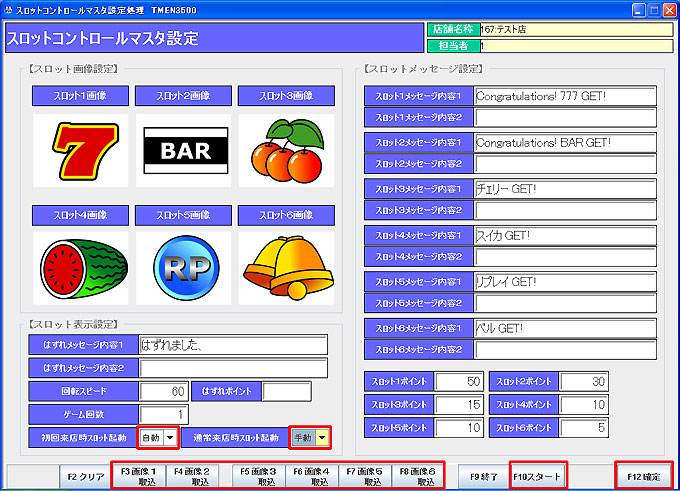Viewport: 680px width, 491px height.
Task: Focus the empty スロット5メッセージ内容2 field
Action: point(565,303)
